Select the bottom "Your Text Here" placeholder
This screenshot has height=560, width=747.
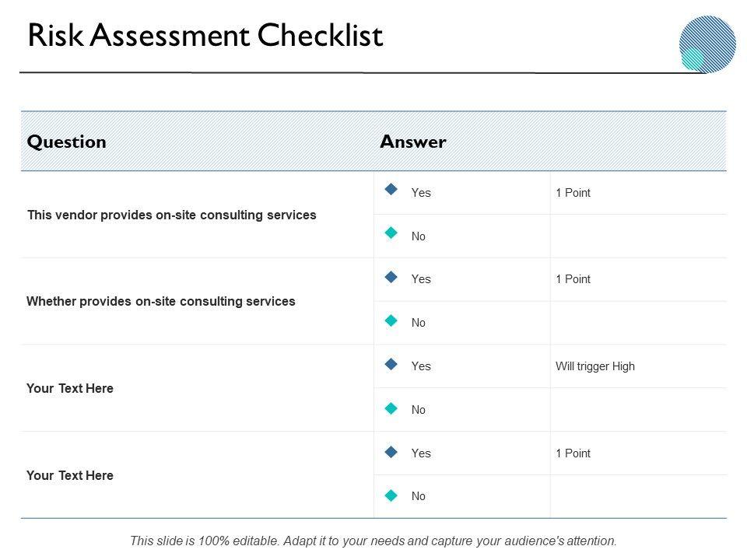[70, 475]
